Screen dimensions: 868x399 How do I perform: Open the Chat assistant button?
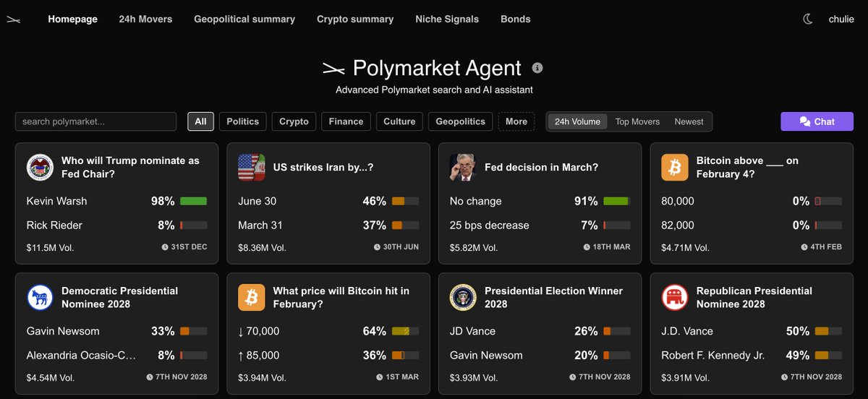click(x=817, y=121)
